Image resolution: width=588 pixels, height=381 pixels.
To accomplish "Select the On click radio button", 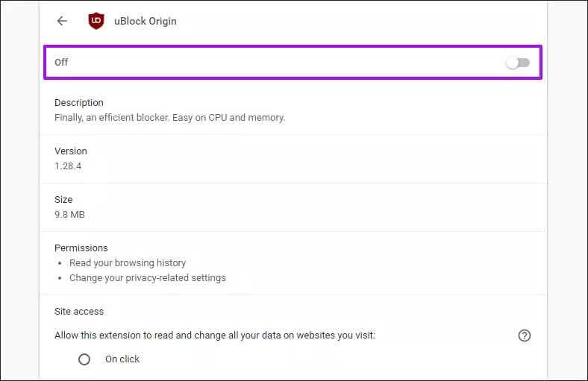I will click(84, 359).
